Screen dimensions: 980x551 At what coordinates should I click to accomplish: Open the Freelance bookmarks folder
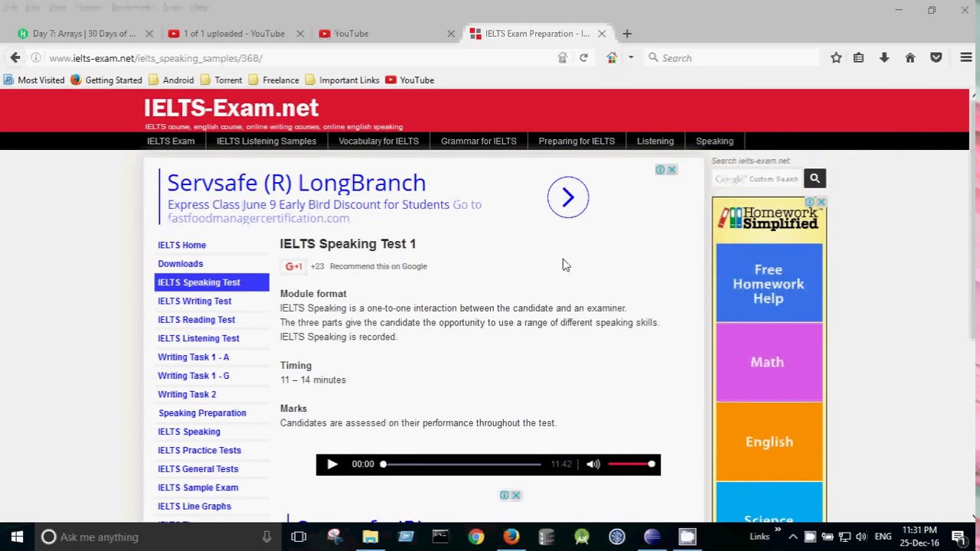point(273,80)
